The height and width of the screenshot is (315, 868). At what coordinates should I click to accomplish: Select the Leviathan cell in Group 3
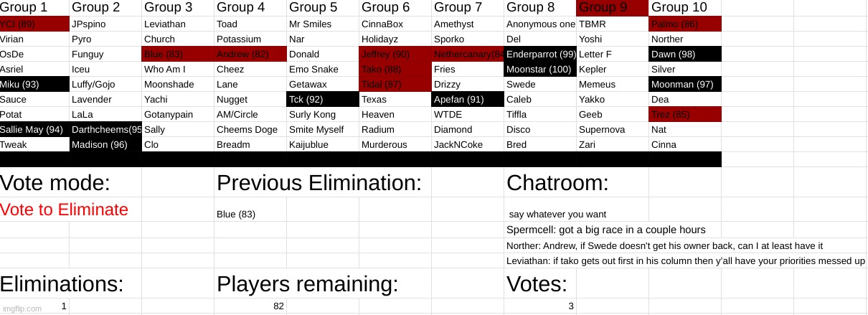177,24
